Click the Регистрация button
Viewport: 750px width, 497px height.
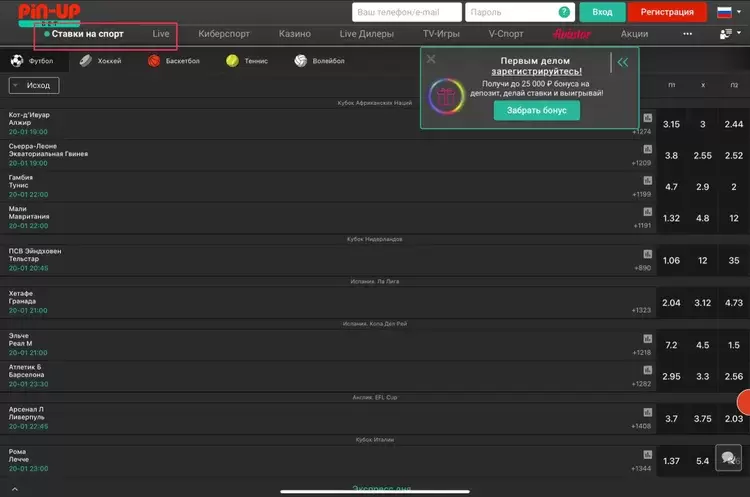click(x=667, y=12)
